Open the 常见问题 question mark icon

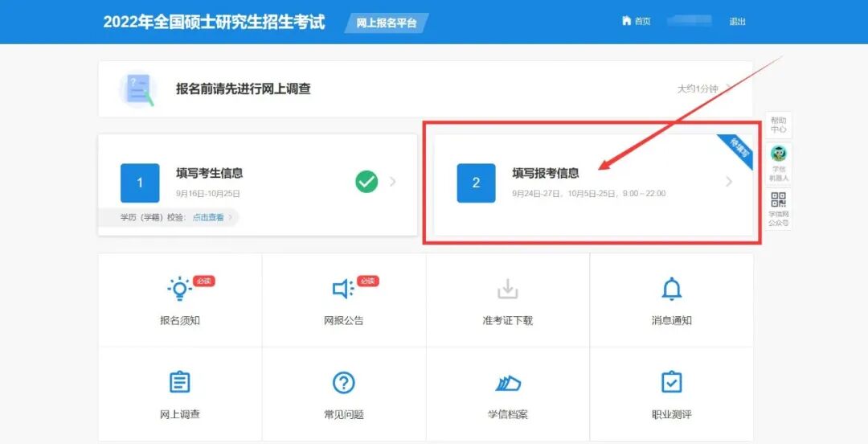pyautogui.click(x=344, y=383)
